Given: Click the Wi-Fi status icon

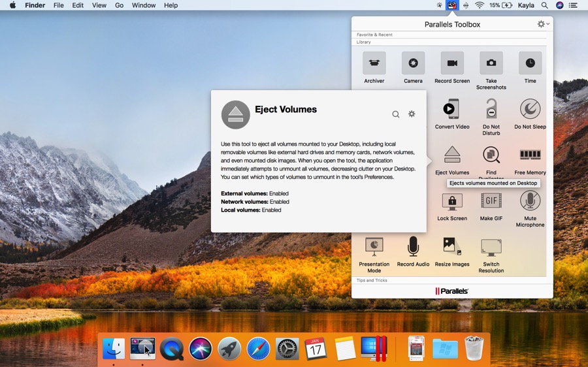Looking at the screenshot, I should [480, 5].
